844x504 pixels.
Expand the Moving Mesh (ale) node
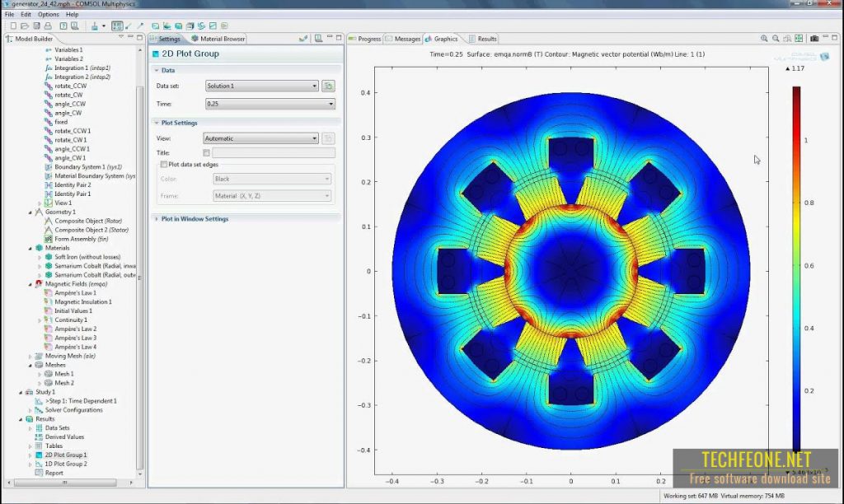[x=30, y=356]
